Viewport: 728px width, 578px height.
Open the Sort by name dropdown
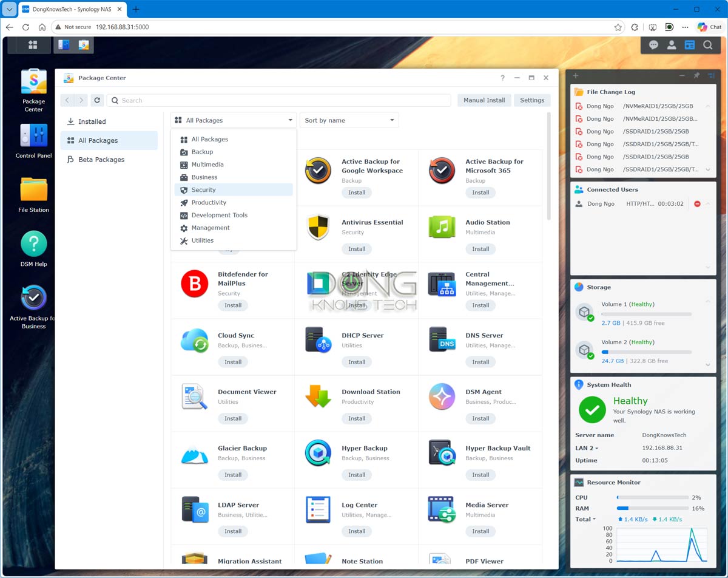(349, 120)
